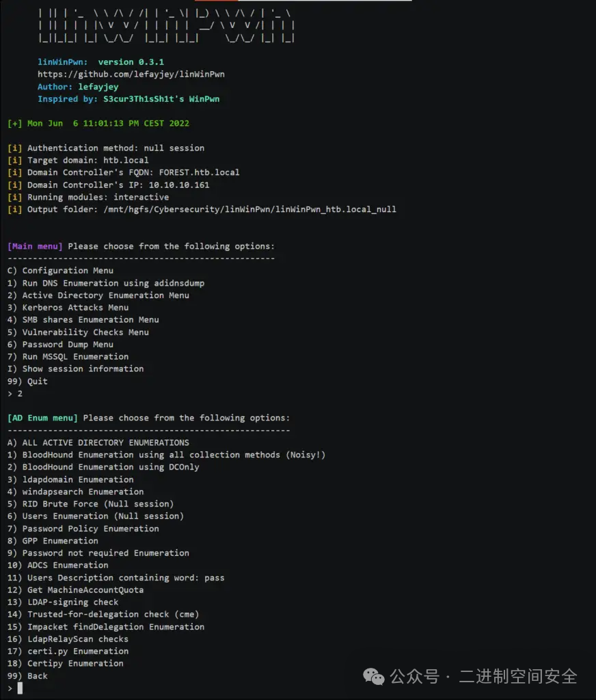The width and height of the screenshot is (596, 700).
Task: Click 'Impacket findDelegation Enumeration' option
Action: (106, 627)
